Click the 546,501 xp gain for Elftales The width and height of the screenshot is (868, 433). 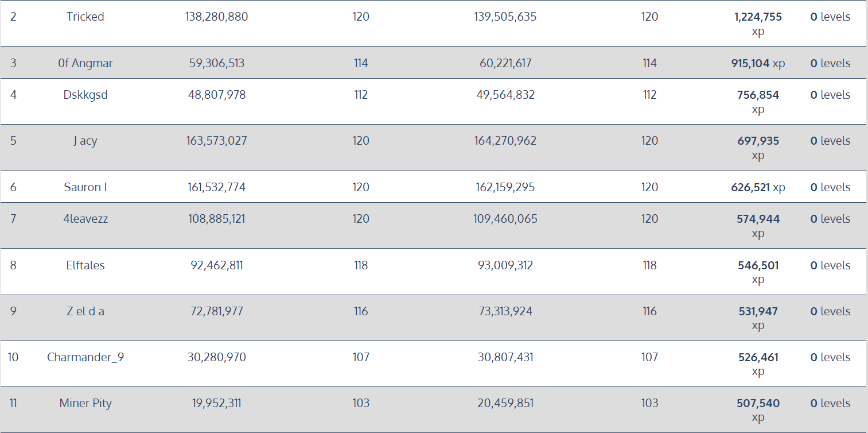758,266
